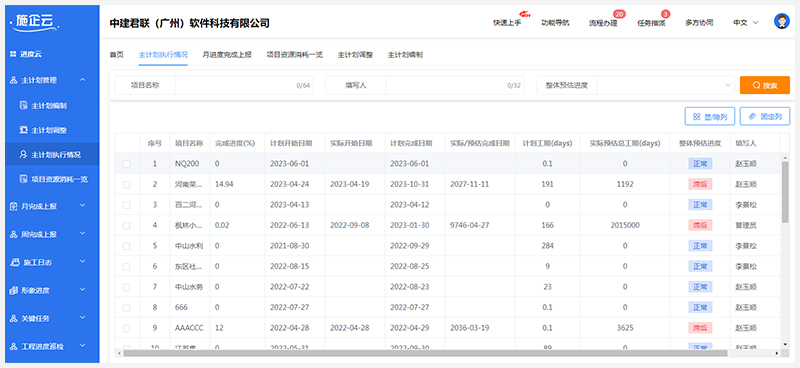
Task: Expand the 月完成上报 sidebar group chevron
Action: [83, 206]
